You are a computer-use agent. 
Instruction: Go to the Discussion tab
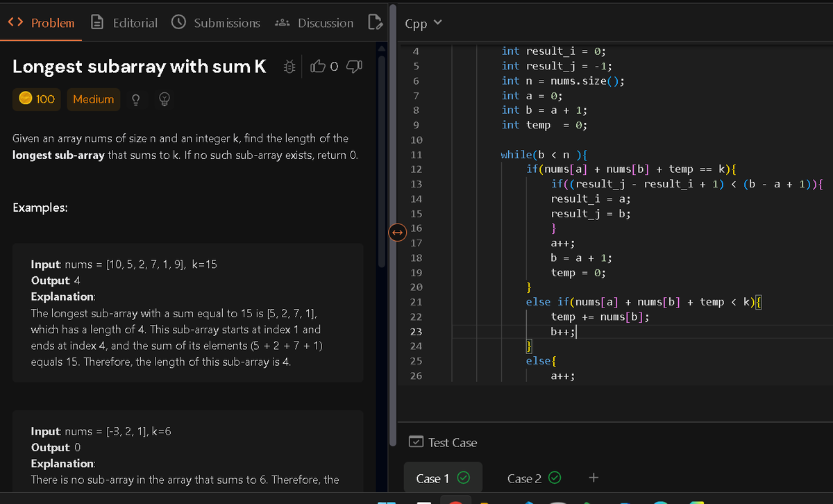(x=314, y=23)
